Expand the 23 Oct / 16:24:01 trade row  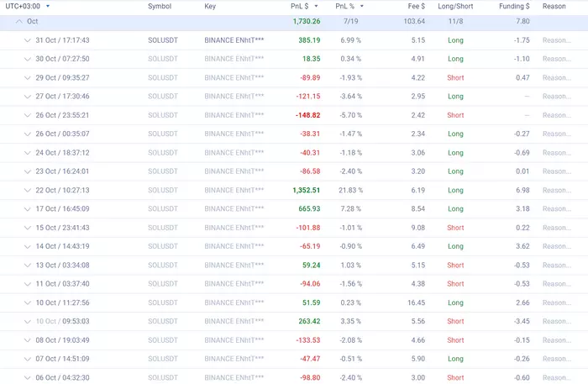[28, 171]
